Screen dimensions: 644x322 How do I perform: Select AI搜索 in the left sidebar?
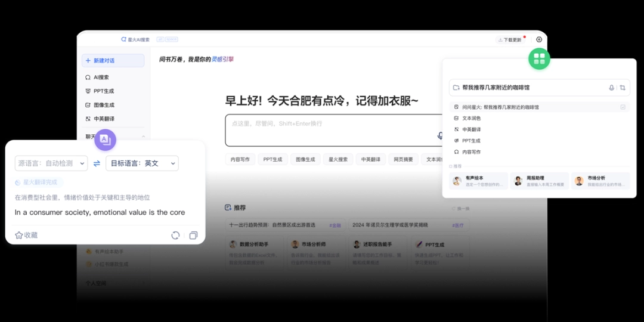point(101,78)
